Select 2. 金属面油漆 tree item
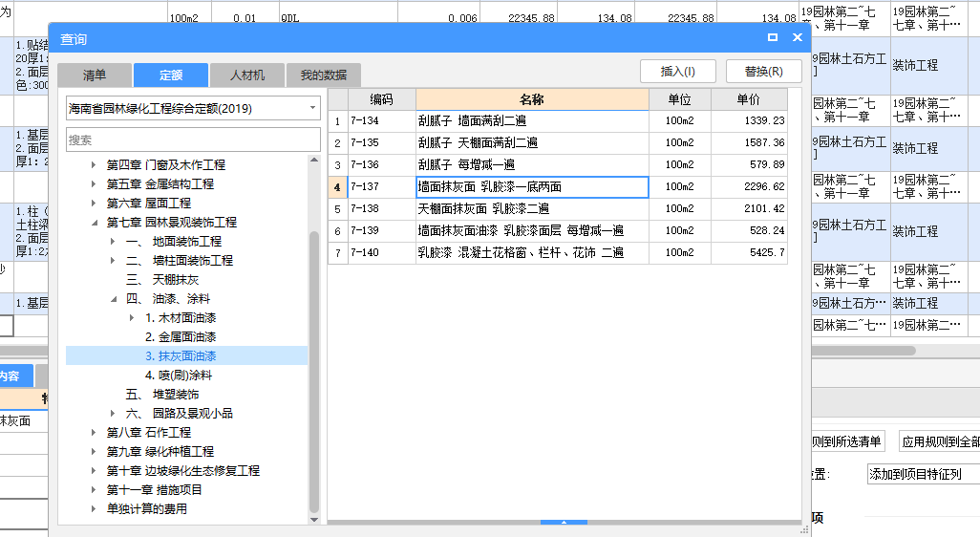 click(180, 337)
